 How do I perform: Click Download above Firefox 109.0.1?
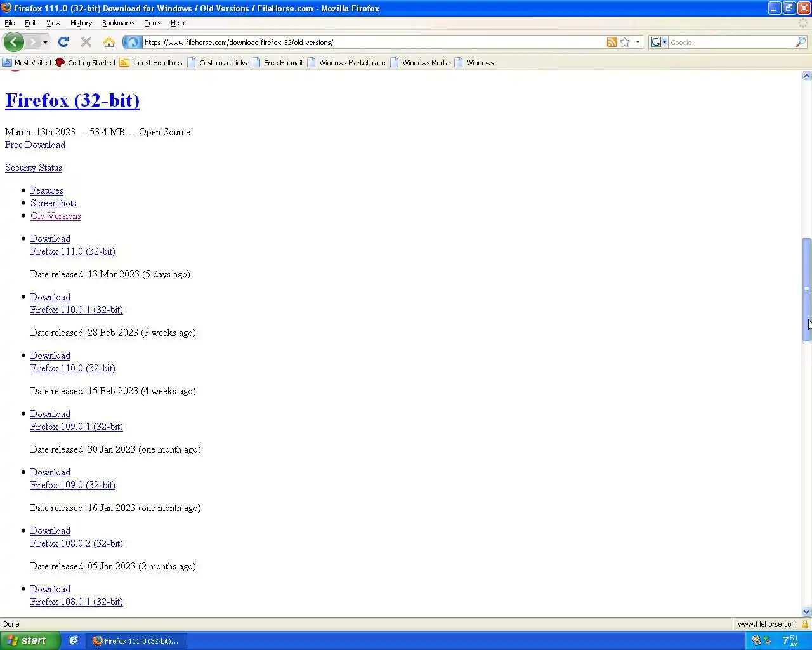(50, 414)
